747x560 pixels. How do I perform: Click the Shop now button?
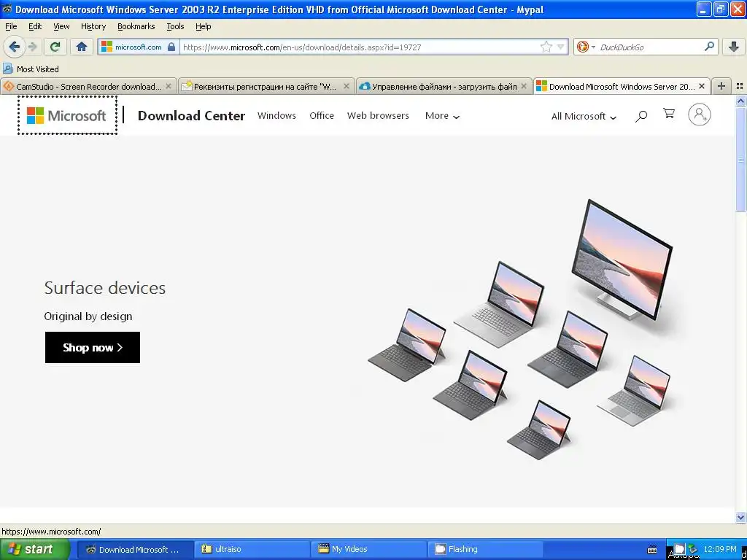(x=93, y=348)
